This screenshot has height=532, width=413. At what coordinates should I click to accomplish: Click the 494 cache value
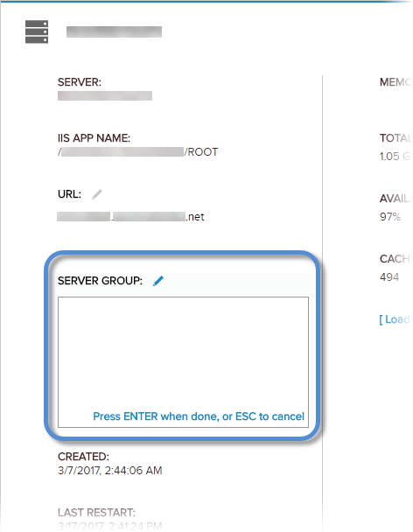389,277
